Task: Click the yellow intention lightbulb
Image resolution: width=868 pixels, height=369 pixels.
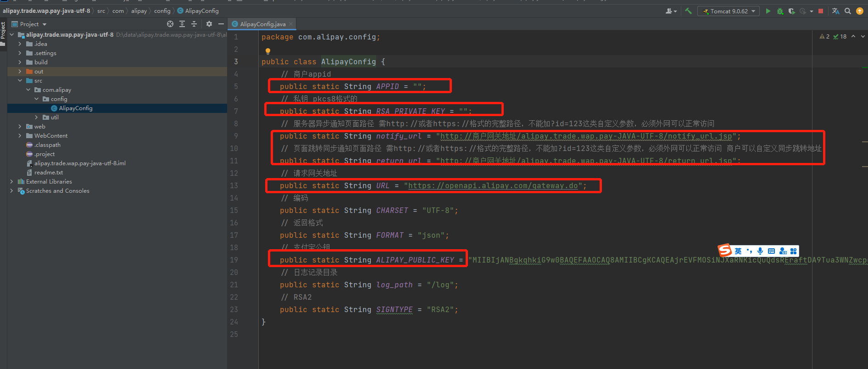Action: (x=268, y=51)
